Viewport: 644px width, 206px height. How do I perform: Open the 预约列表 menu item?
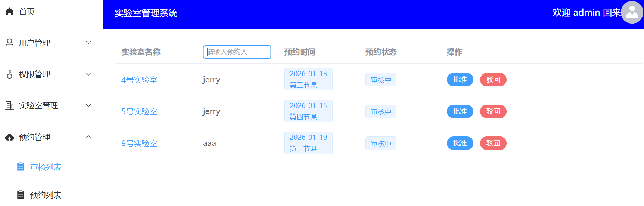point(46,195)
